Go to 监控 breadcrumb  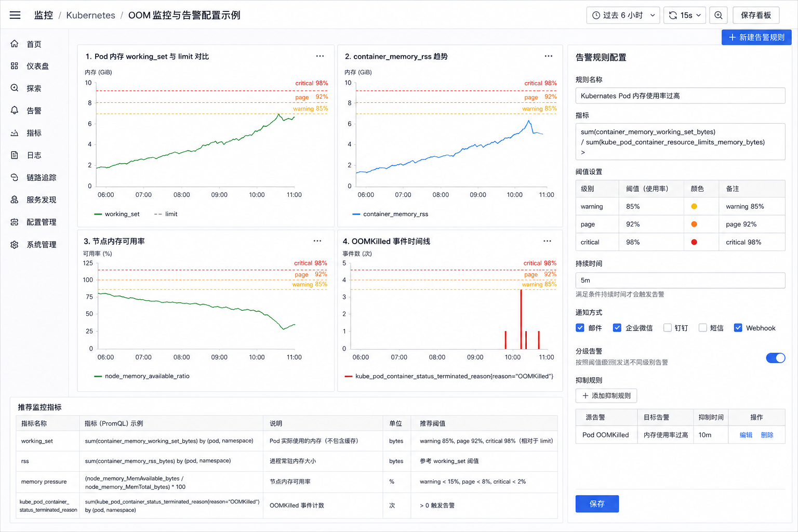click(x=44, y=15)
